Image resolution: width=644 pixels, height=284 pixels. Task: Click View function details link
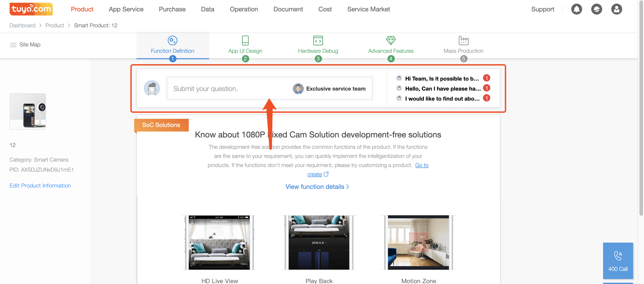click(315, 187)
